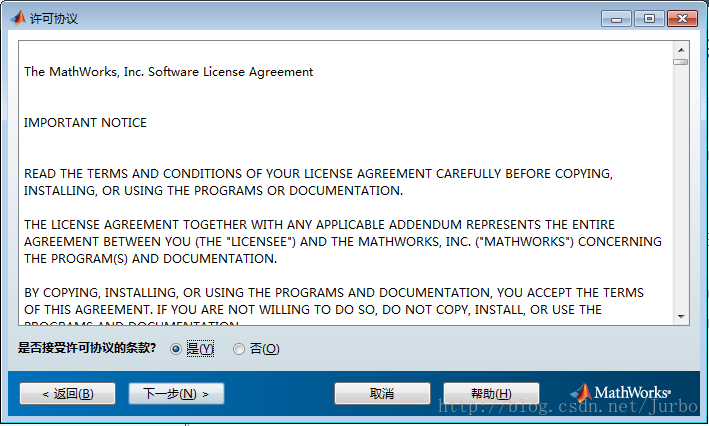Go back with the 返回(B) button
The width and height of the screenshot is (709, 426).
click(67, 393)
